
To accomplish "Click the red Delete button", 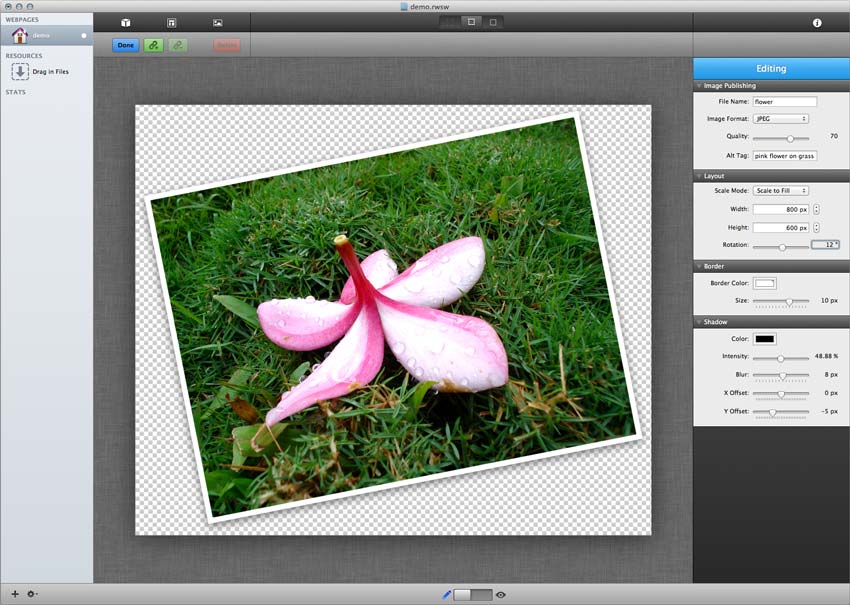I will point(227,45).
